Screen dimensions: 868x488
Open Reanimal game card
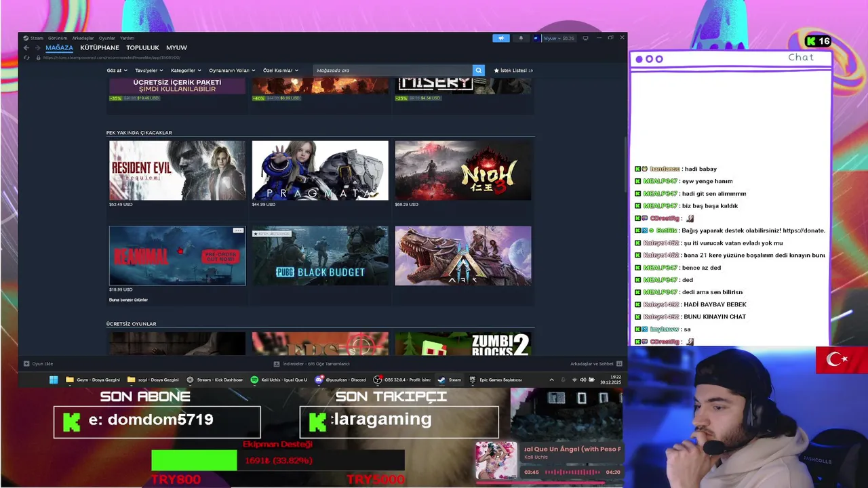tap(178, 256)
